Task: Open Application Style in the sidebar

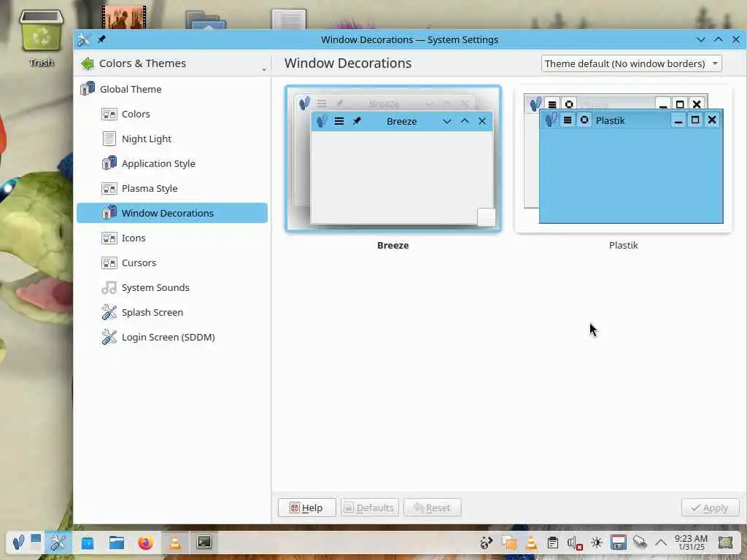Action: pos(172,163)
